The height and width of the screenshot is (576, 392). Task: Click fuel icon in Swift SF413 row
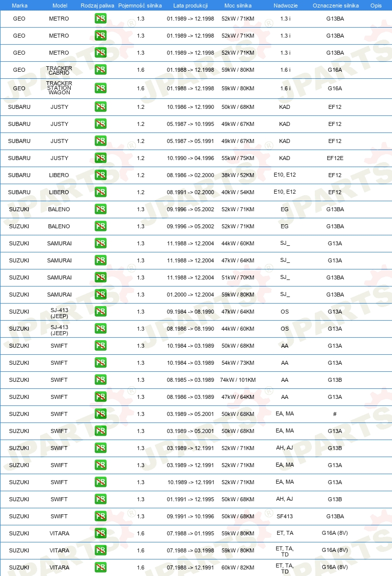(101, 516)
